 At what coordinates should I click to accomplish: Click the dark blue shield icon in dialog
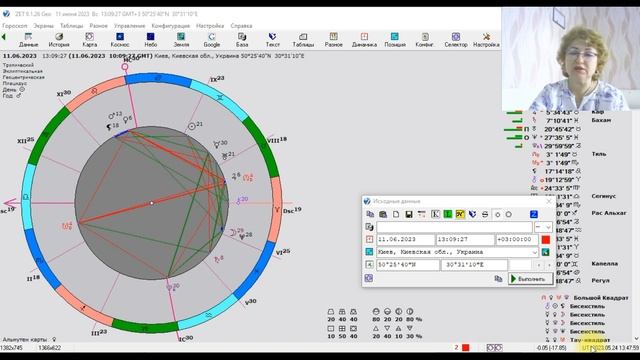click(x=472, y=214)
